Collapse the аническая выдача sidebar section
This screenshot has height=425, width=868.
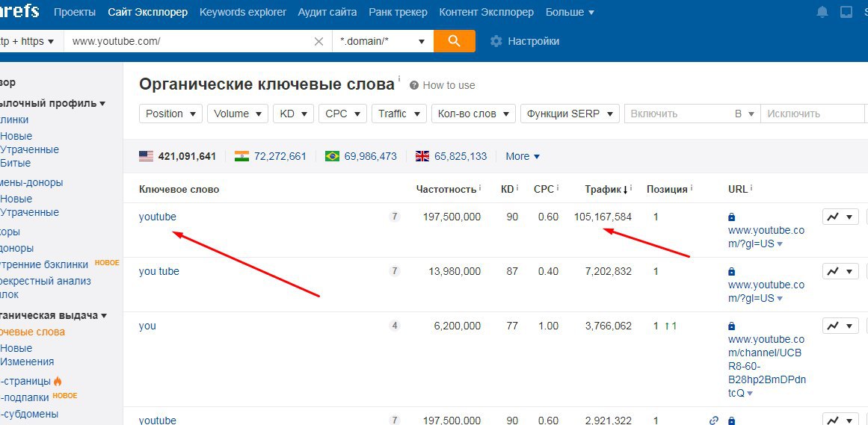53,315
